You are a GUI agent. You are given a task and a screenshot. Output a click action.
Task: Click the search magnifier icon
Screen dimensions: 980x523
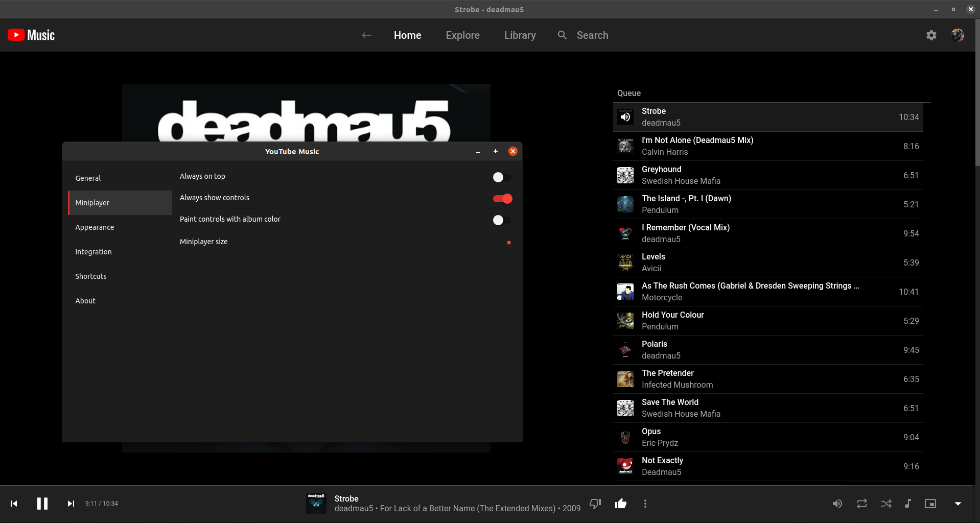[562, 35]
